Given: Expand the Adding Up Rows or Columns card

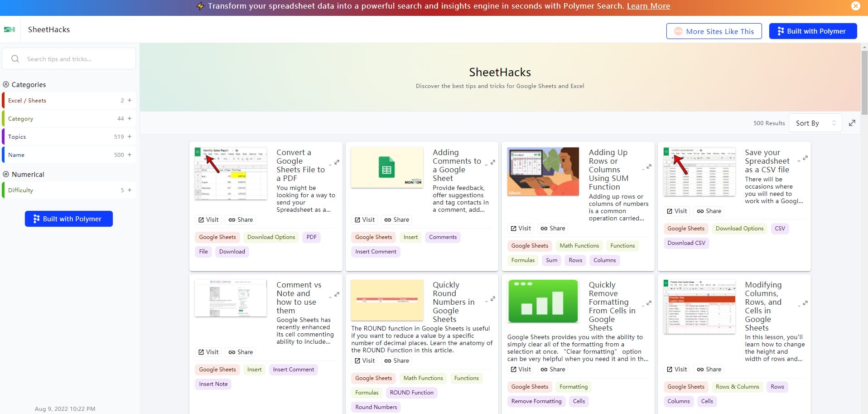Looking at the screenshot, I should pos(649,167).
